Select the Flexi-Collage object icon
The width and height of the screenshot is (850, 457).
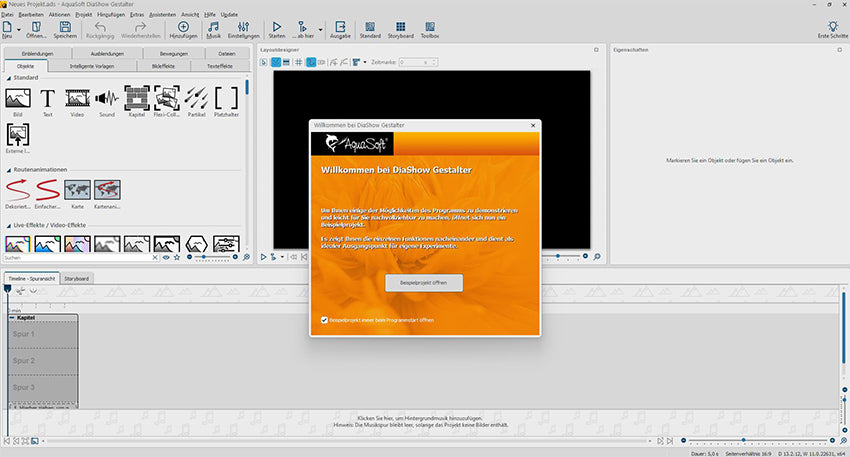click(x=167, y=98)
